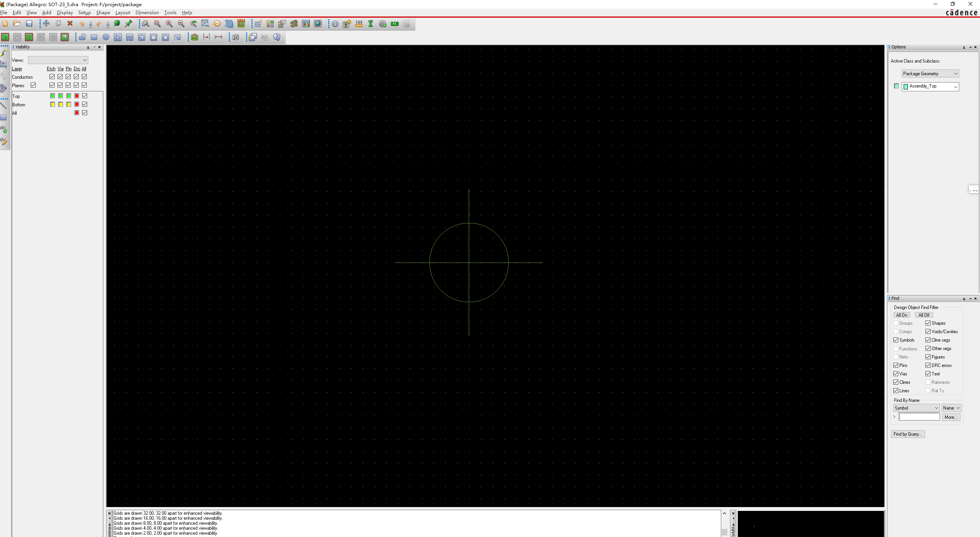Open Symbol dropdown under Find By Name
This screenshot has width=980, height=537.
click(916, 408)
